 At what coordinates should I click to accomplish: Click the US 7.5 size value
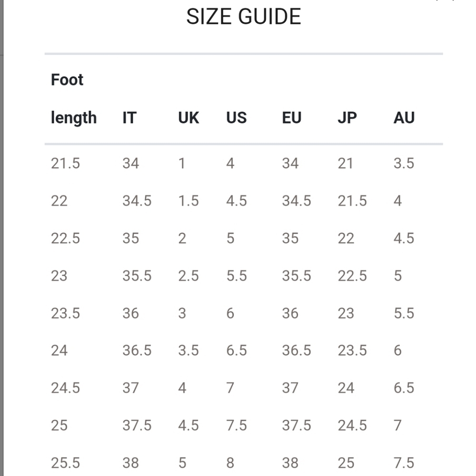(237, 425)
